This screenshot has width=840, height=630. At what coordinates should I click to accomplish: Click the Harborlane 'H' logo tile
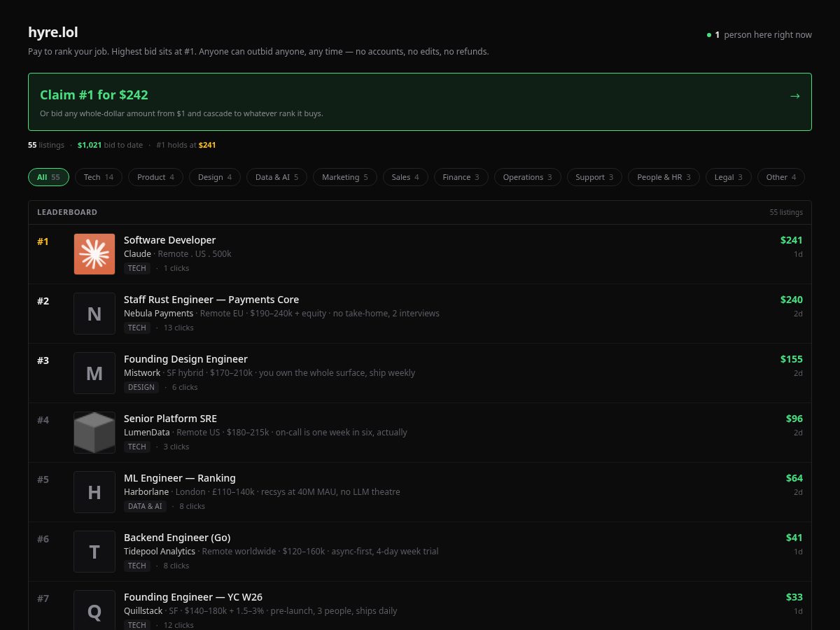[94, 492]
